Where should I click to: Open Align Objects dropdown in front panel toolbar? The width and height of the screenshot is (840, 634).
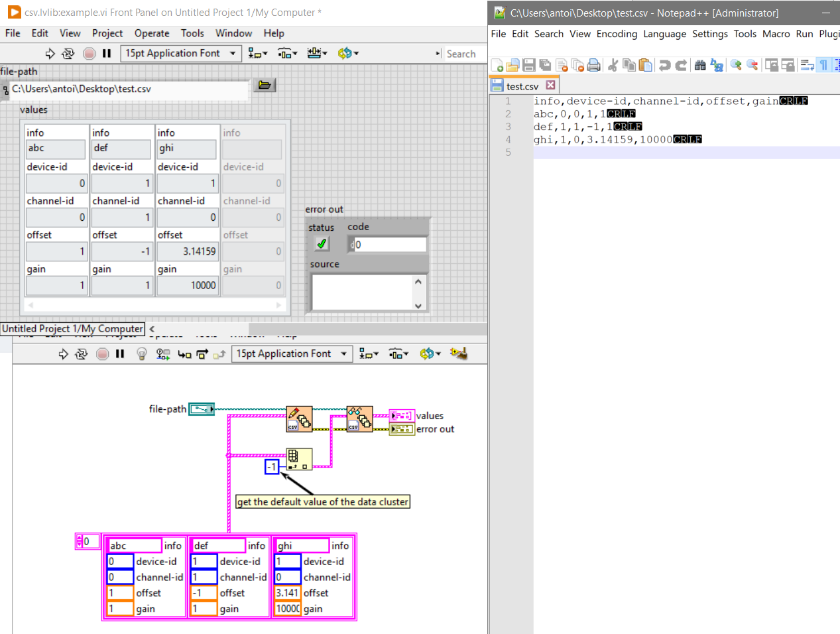pyautogui.click(x=257, y=54)
